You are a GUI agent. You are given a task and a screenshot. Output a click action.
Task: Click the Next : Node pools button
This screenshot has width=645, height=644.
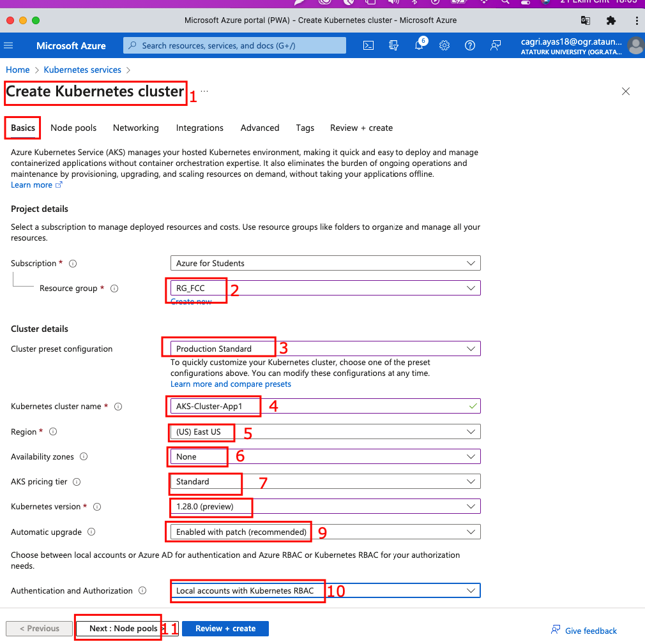[x=123, y=629]
